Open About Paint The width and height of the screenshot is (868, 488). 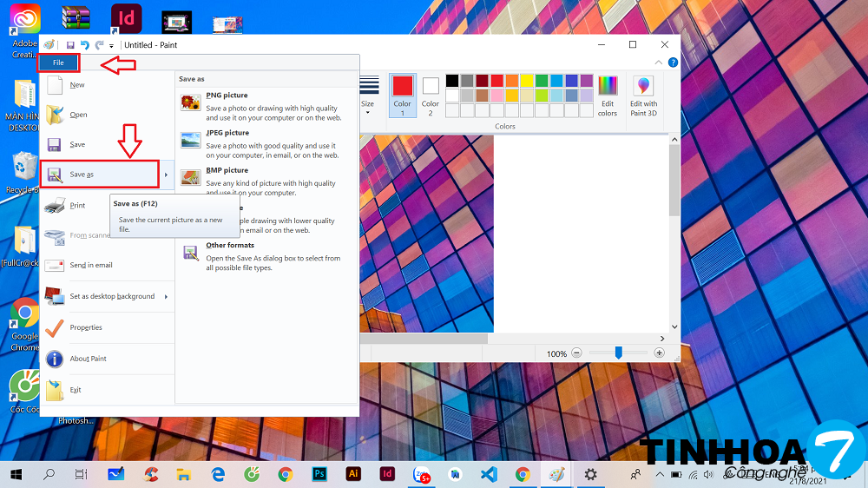88,359
